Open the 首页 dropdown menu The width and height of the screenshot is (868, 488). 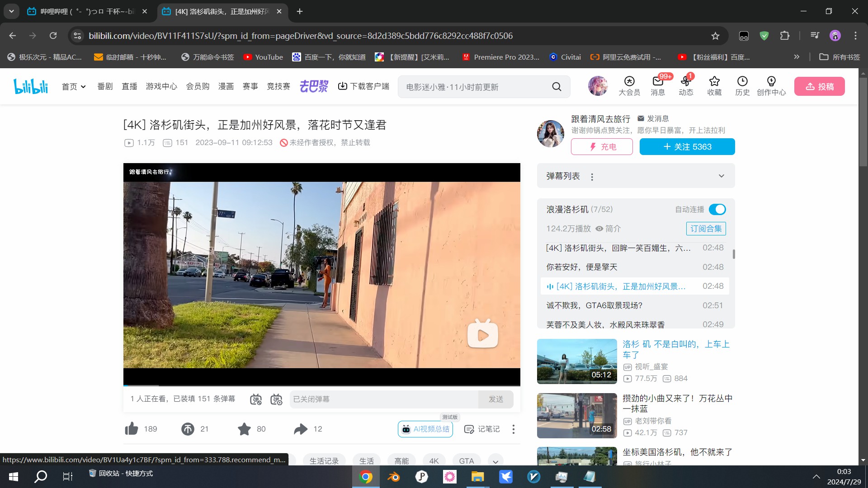pyautogui.click(x=74, y=86)
